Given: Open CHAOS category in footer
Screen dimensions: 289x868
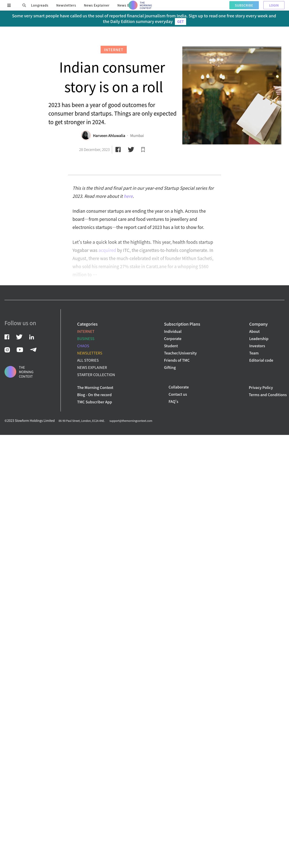Looking at the screenshot, I should click(83, 346).
